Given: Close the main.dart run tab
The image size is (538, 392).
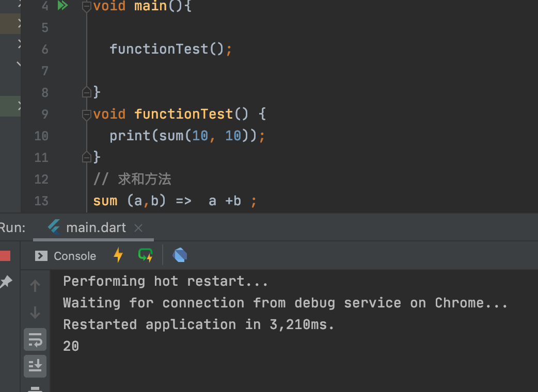Looking at the screenshot, I should [138, 228].
